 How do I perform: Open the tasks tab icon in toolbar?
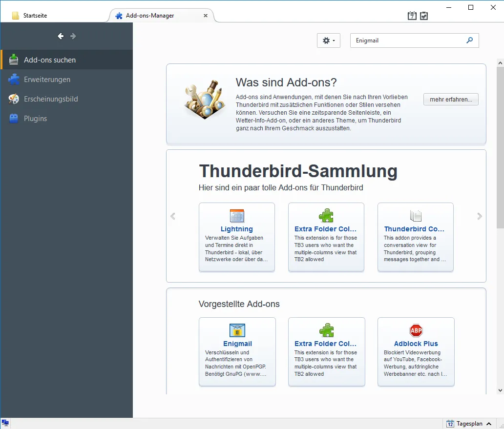[424, 16]
